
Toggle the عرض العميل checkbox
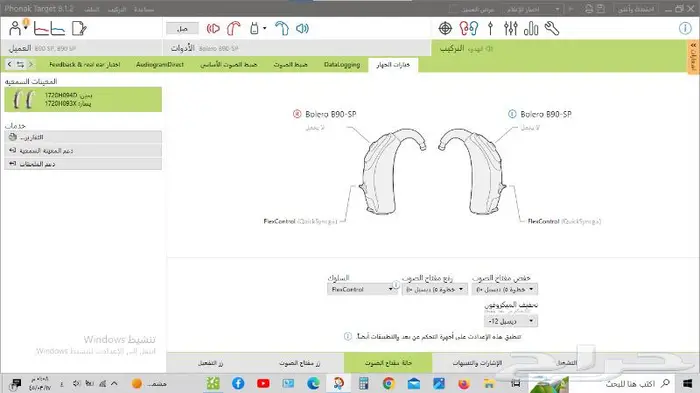tap(453, 9)
